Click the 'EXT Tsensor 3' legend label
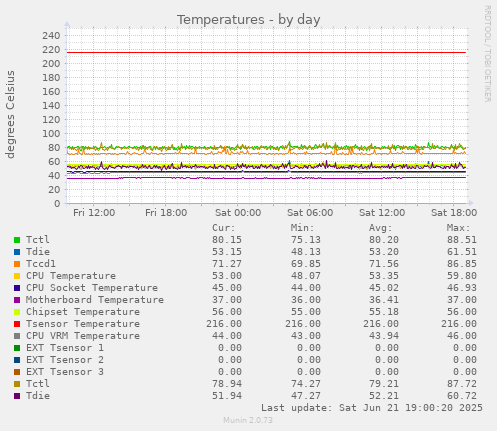497x431 pixels. [x=65, y=372]
